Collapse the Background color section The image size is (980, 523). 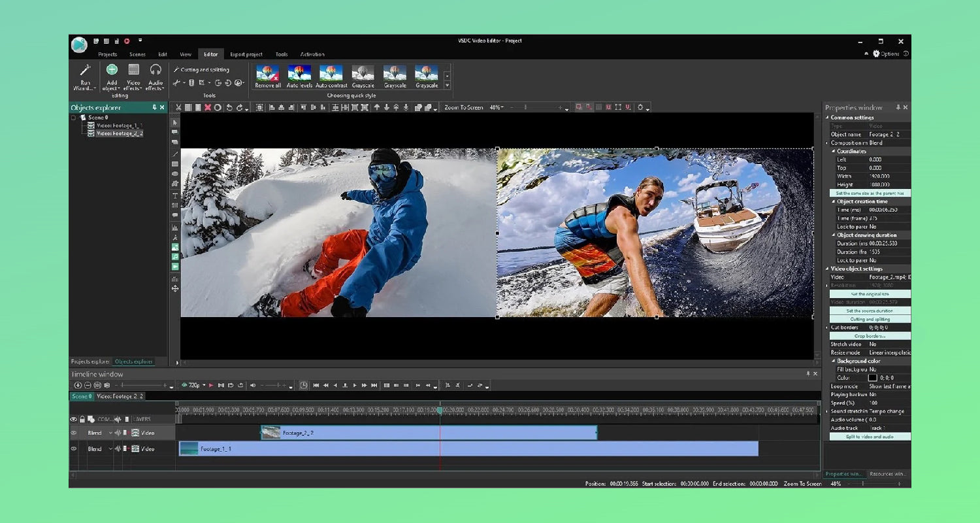coord(834,361)
